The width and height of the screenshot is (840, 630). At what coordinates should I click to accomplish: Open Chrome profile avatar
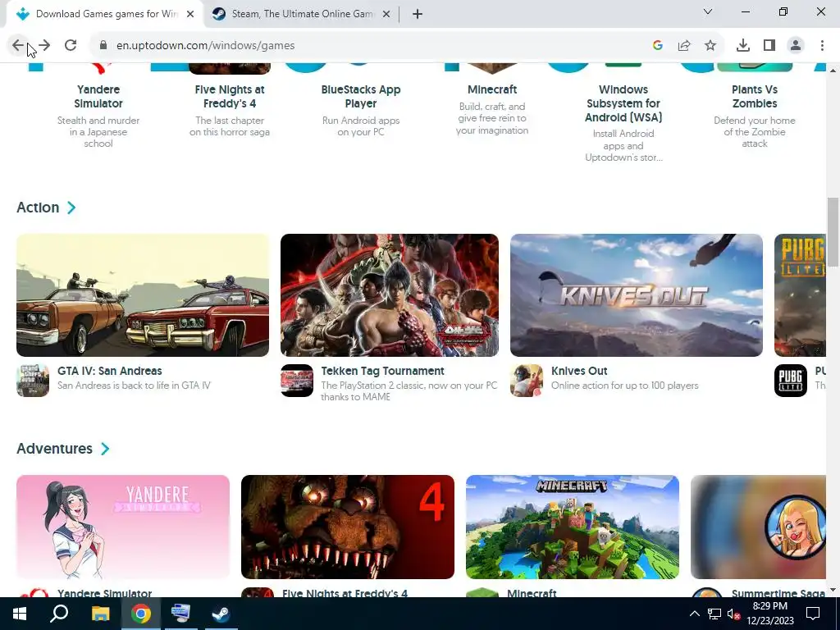pyautogui.click(x=796, y=46)
